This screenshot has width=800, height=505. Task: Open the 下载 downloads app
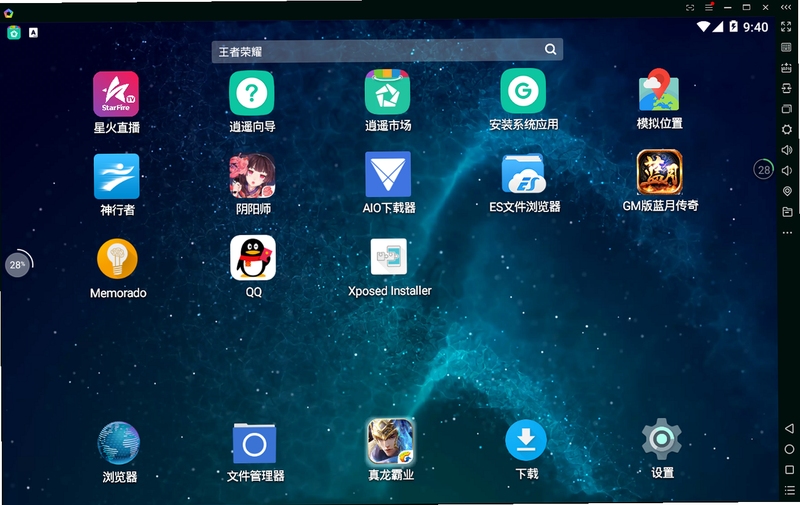tap(526, 440)
